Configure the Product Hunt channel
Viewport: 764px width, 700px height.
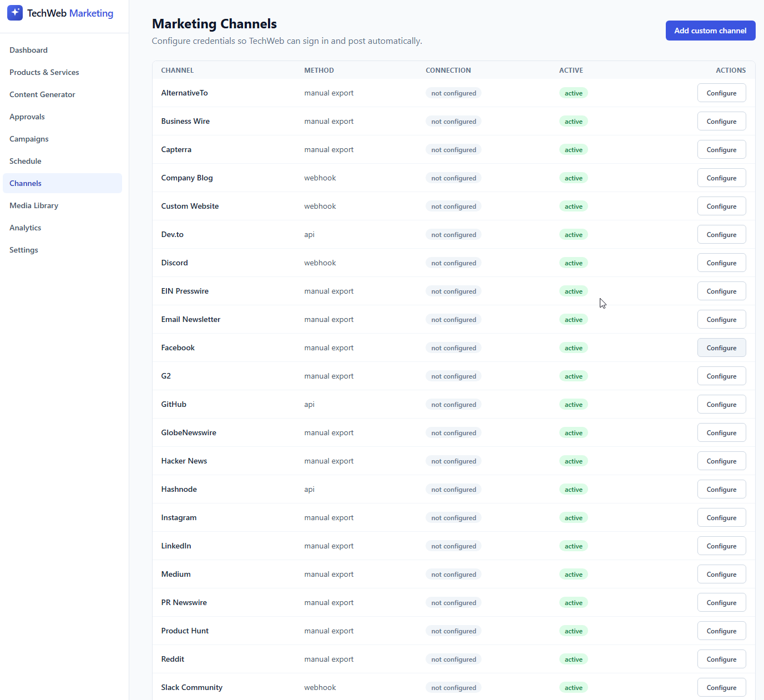click(721, 631)
